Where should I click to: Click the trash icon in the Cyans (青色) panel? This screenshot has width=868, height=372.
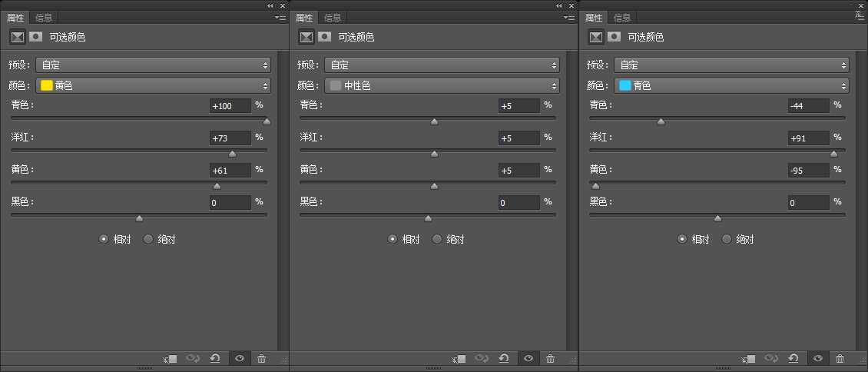point(840,358)
